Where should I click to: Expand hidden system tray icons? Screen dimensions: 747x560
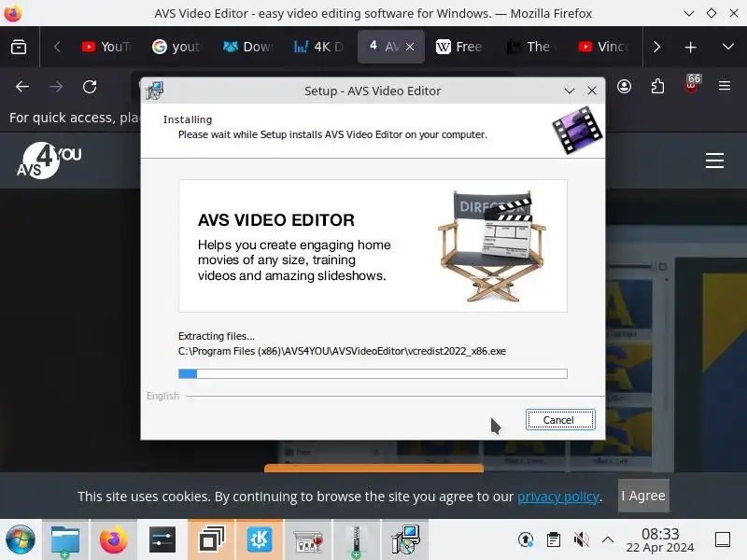608,539
